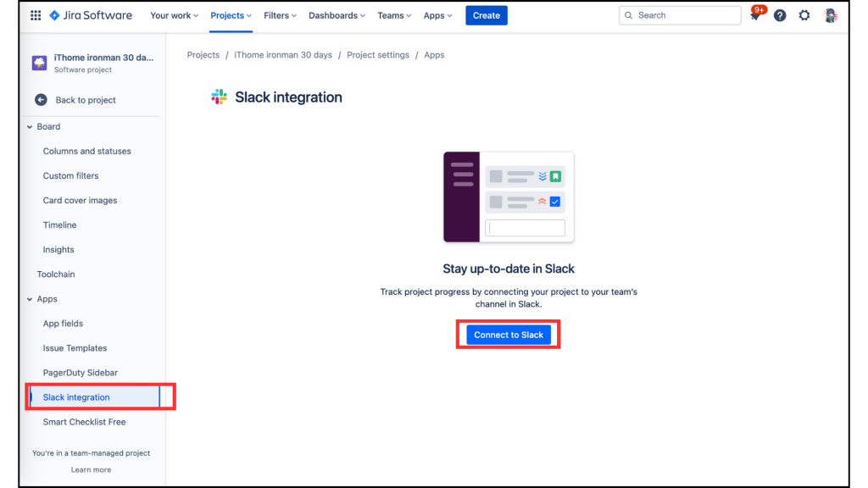The height and width of the screenshot is (488, 868).
Task: Click the Create button
Action: coord(486,15)
